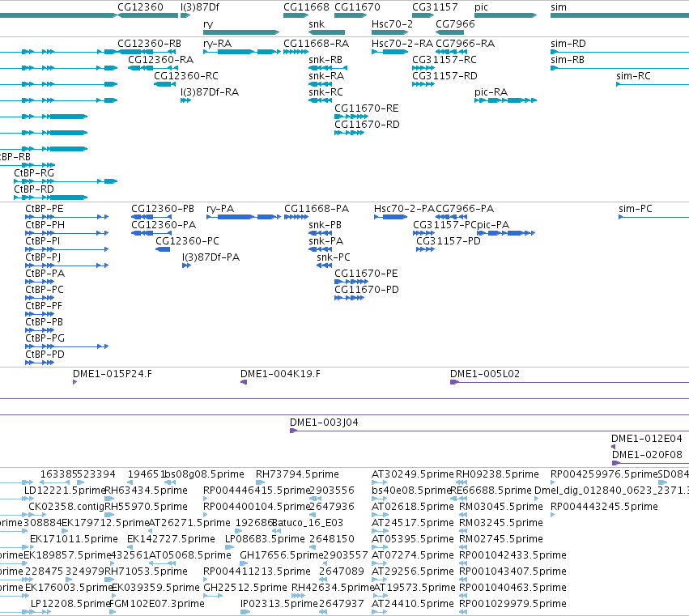This screenshot has height=616, width=689.
Task: Select the sim-PC protein label
Action: [636, 209]
